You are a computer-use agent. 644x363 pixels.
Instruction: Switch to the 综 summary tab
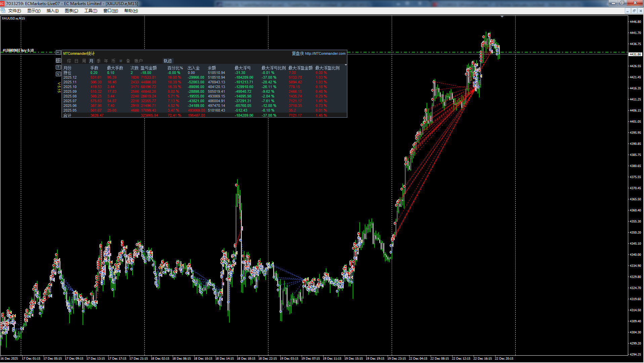click(x=69, y=61)
